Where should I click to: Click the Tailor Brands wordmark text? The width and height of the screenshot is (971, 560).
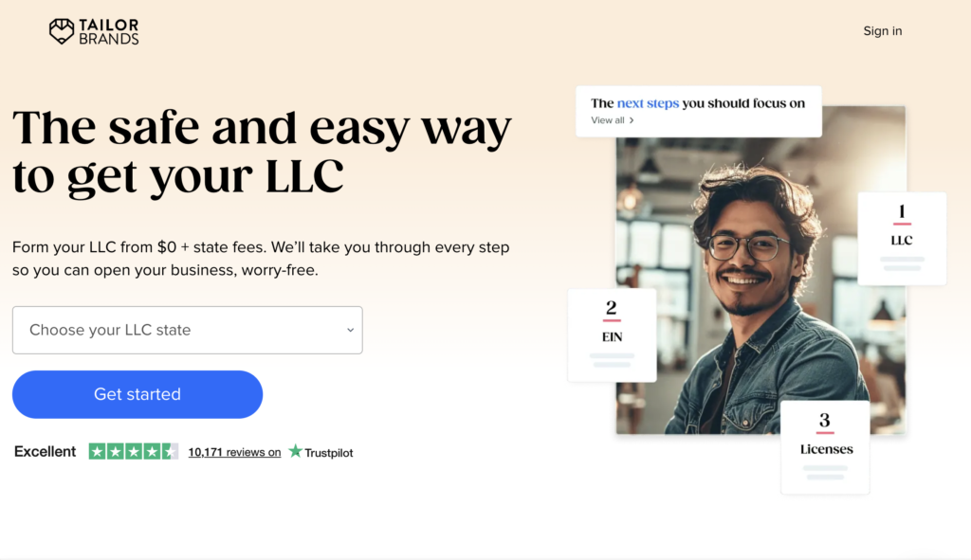[109, 31]
